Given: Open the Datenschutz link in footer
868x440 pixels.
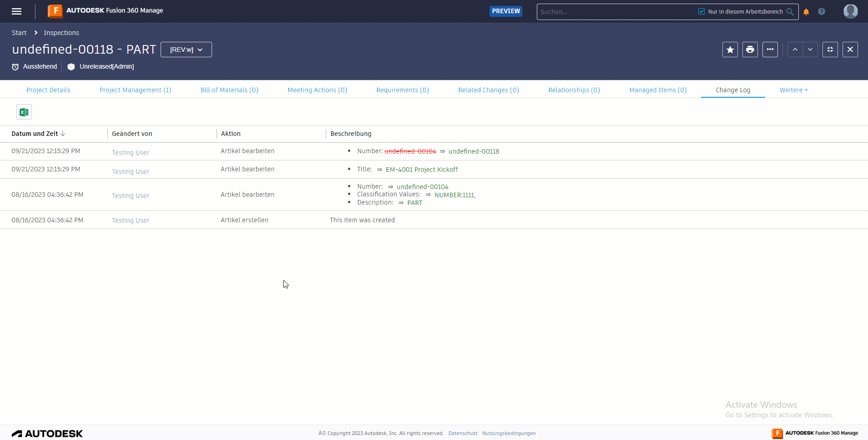Looking at the screenshot, I should point(463,433).
